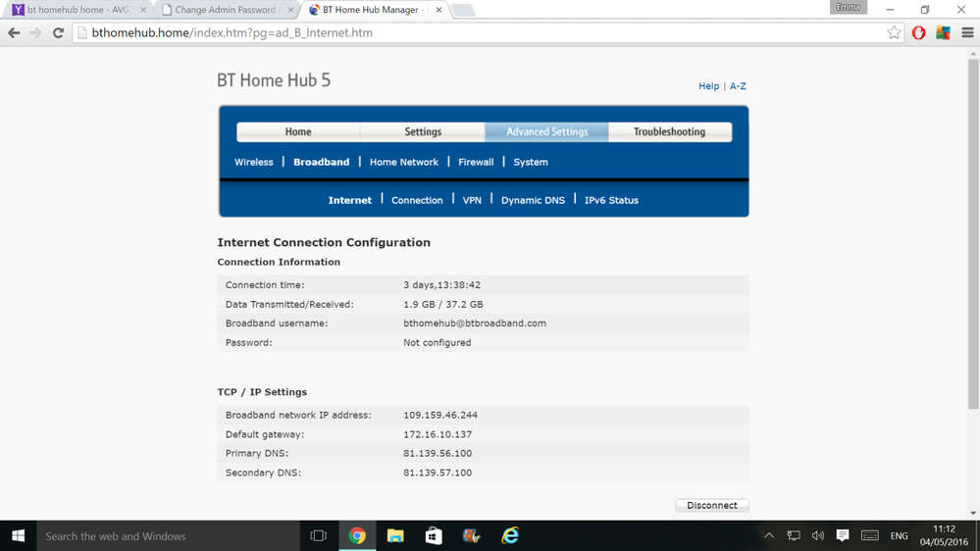Open File Explorer from the taskbar

pyautogui.click(x=395, y=536)
